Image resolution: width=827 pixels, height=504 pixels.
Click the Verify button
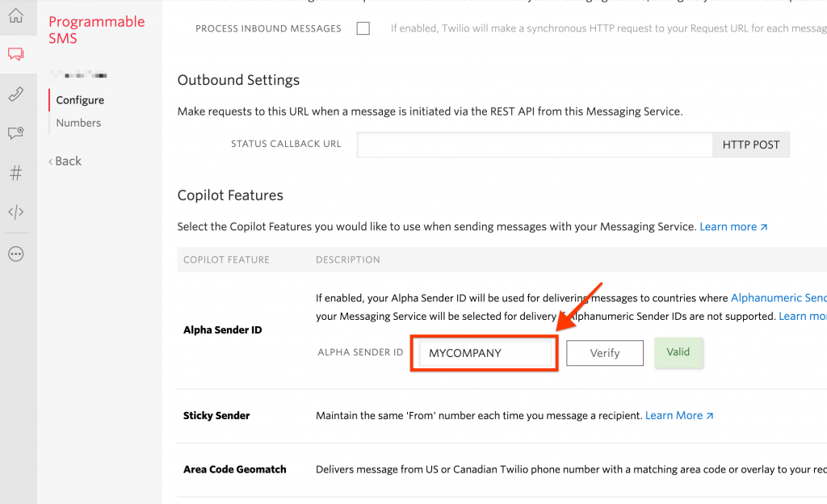tap(604, 353)
